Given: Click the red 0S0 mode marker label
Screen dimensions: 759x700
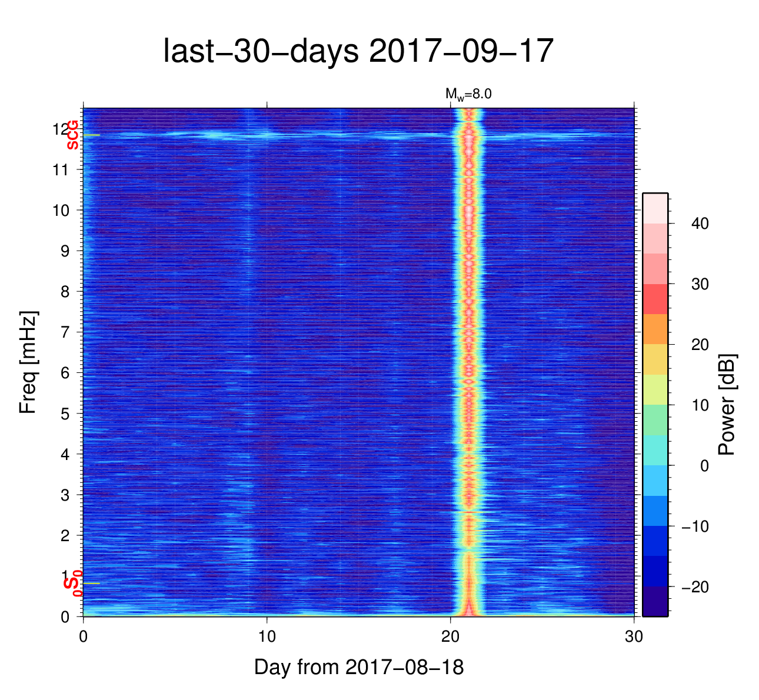Looking at the screenshot, I should (x=72, y=584).
